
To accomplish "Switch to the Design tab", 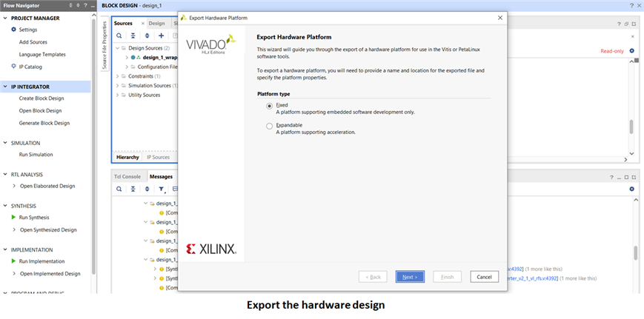I will pos(156,24).
